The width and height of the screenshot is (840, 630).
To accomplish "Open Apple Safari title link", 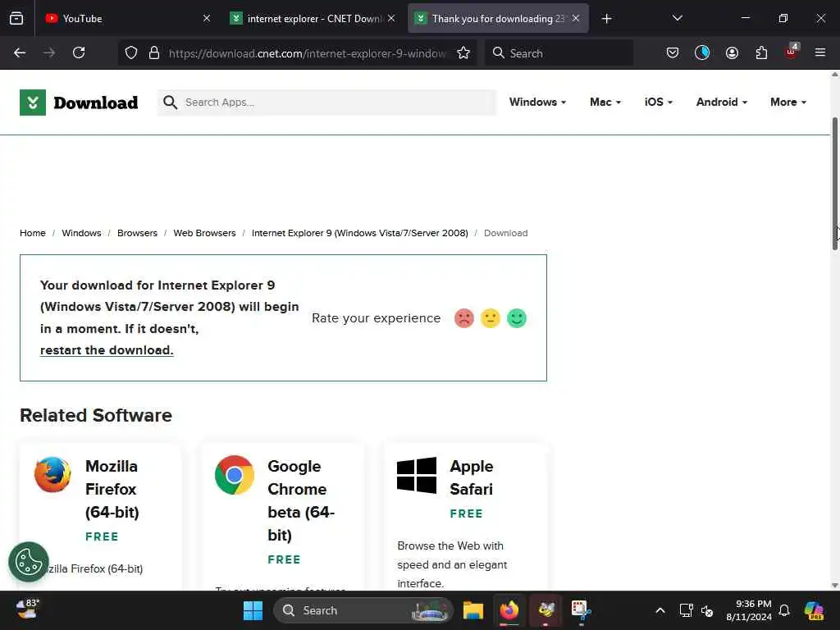I will (472, 477).
